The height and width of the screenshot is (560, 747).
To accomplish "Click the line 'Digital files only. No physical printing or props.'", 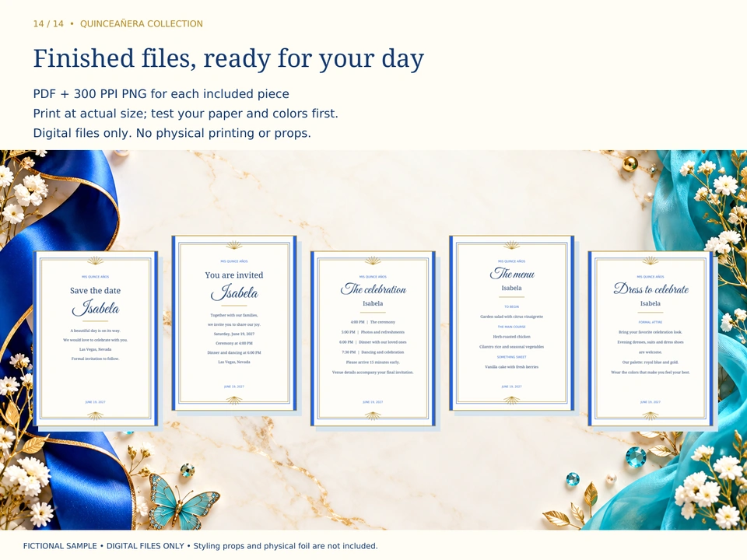I will click(172, 133).
